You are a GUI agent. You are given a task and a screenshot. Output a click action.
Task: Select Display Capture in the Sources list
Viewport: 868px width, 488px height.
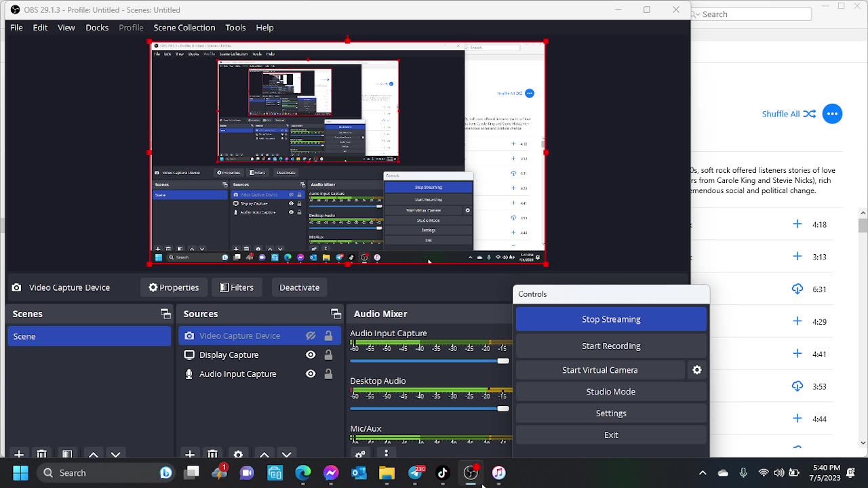coord(229,355)
